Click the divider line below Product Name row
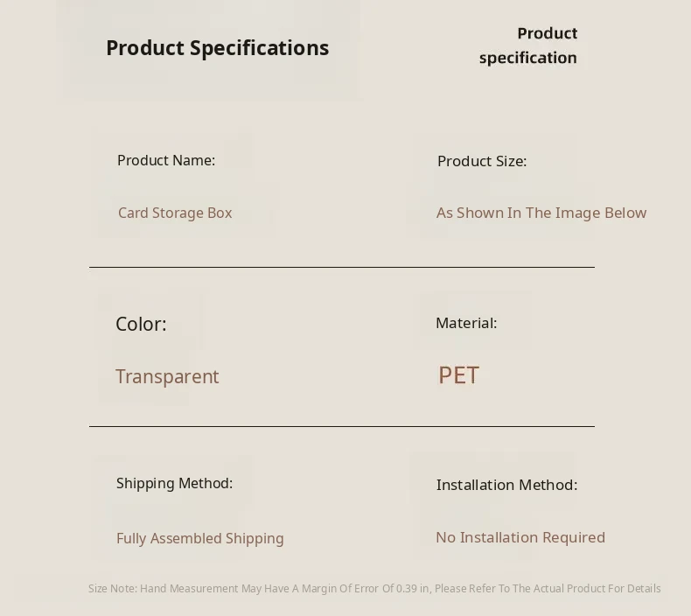This screenshot has height=616, width=691. pyautogui.click(x=341, y=267)
